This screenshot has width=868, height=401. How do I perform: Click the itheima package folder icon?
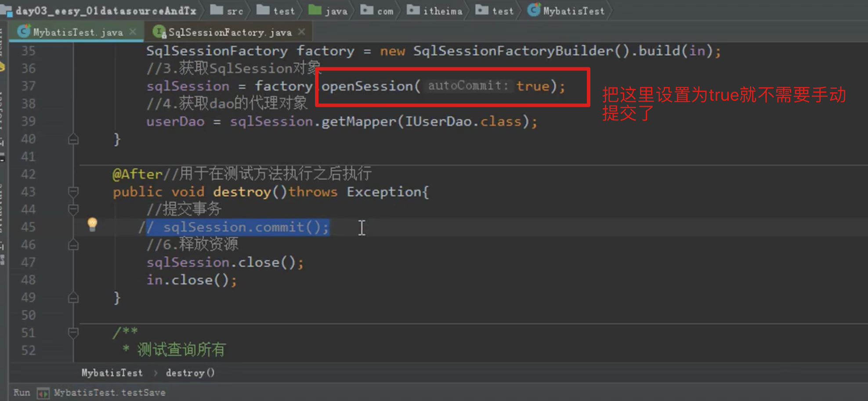point(413,10)
